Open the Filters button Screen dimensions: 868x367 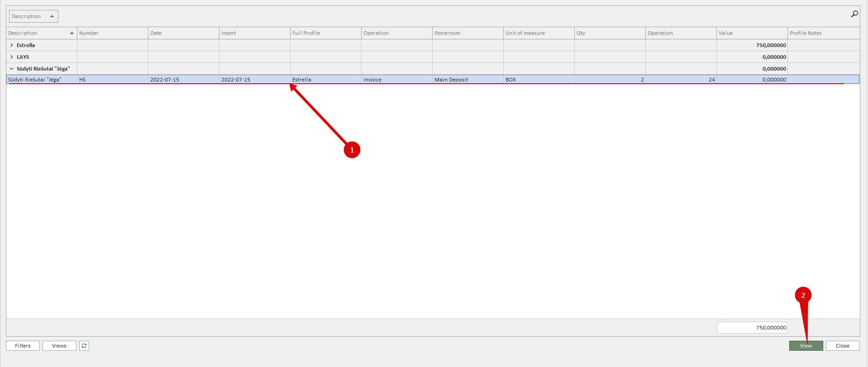(23, 346)
